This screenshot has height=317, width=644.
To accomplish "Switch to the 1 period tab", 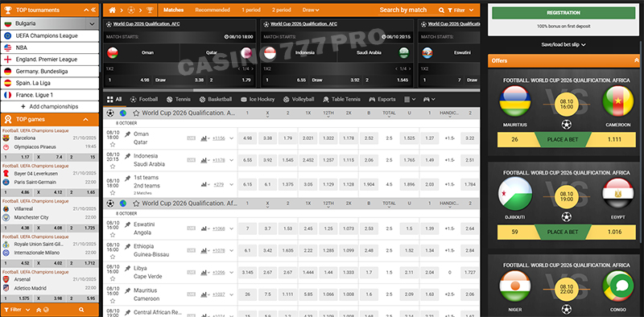I will pos(251,10).
